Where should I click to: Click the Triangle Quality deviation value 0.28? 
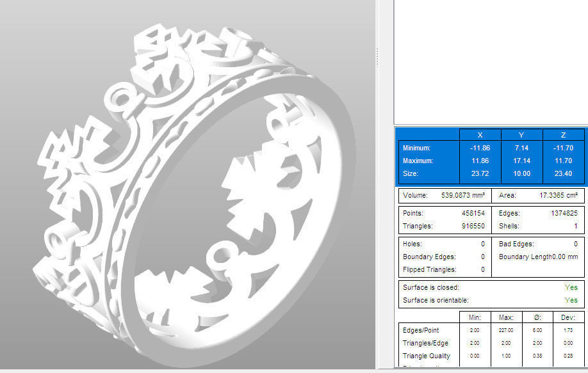[x=568, y=356]
